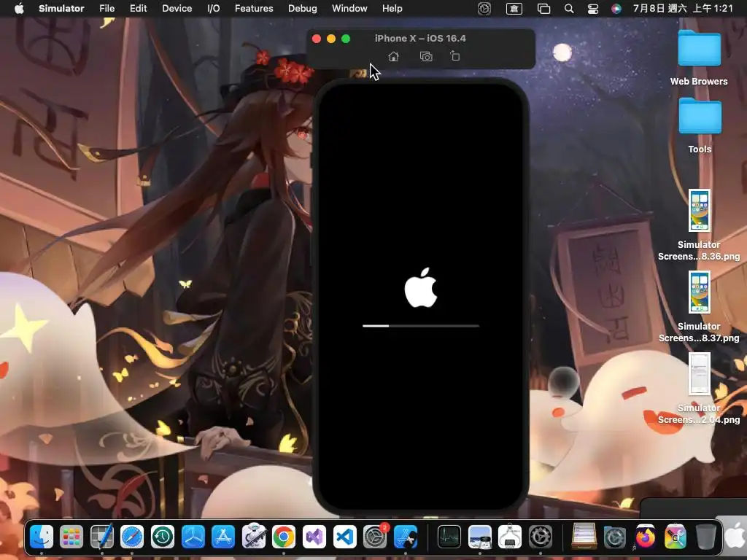Click the window-stack icon in the menu bar
The width and height of the screenshot is (747, 560).
pos(543,9)
